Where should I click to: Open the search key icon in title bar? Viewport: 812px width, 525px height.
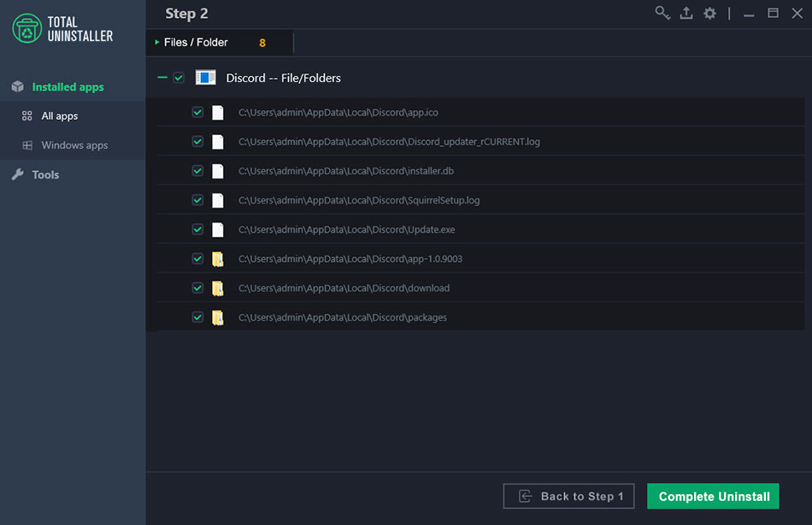pos(662,13)
